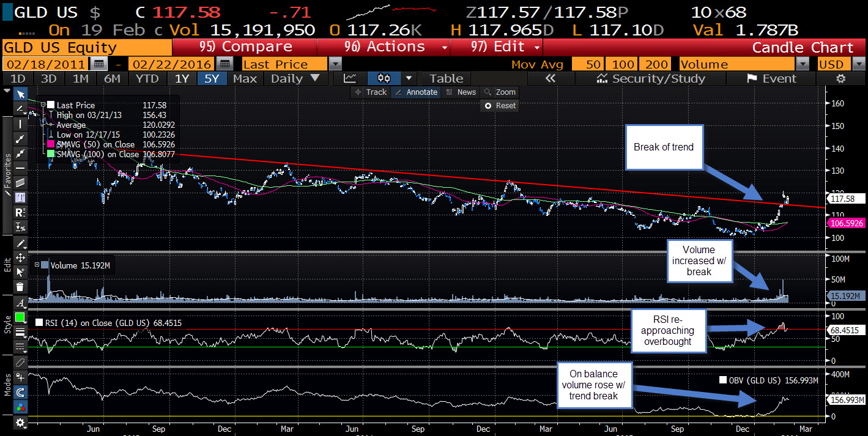Click the multicolor dots mode icon
868x436 pixels.
tap(20, 407)
